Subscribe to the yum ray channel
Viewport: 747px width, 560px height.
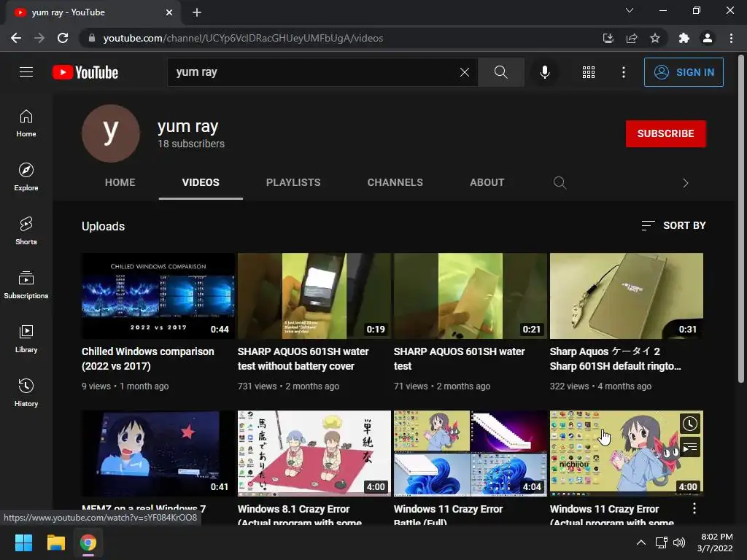click(x=665, y=134)
